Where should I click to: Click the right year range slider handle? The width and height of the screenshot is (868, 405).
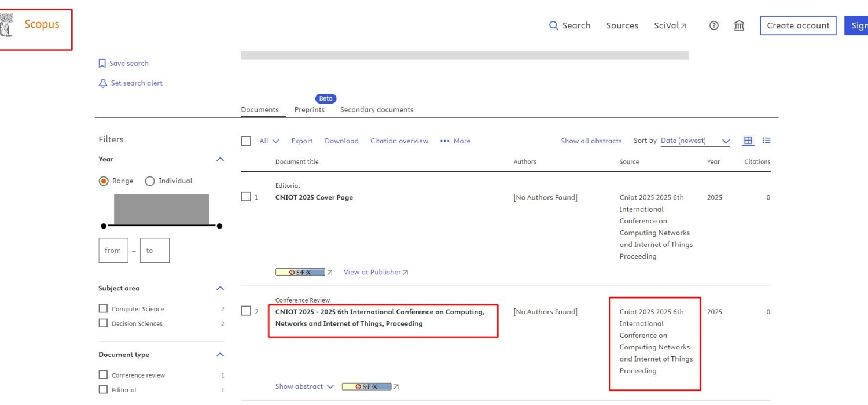click(220, 226)
